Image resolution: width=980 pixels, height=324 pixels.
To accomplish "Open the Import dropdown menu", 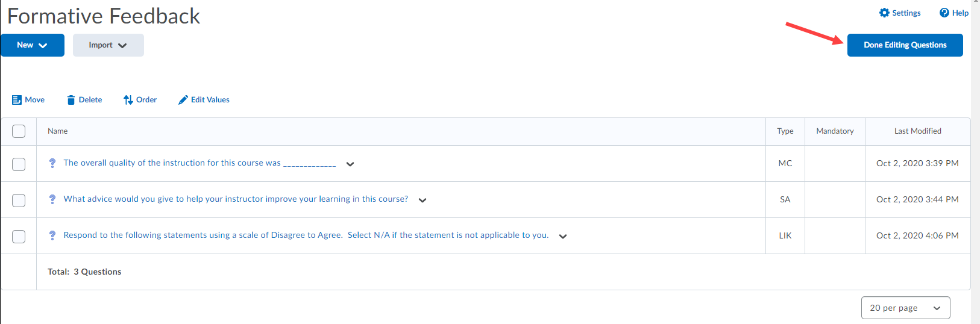I will 108,45.
